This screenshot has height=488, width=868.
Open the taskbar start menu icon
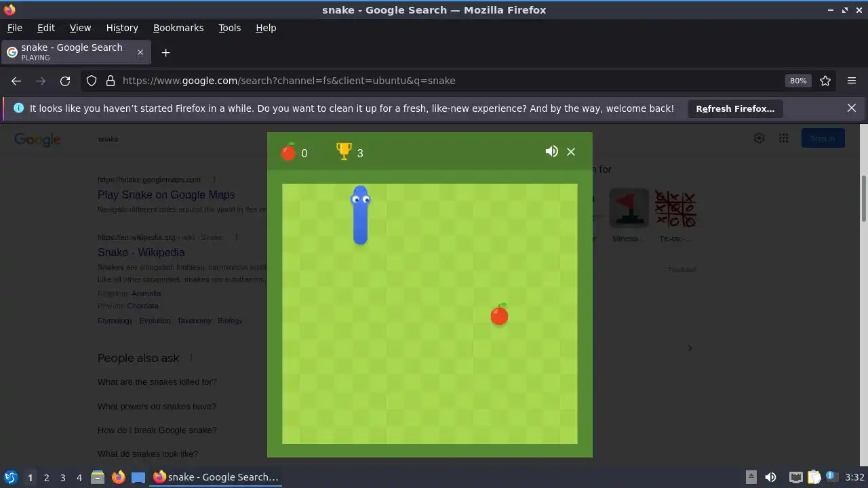11,477
